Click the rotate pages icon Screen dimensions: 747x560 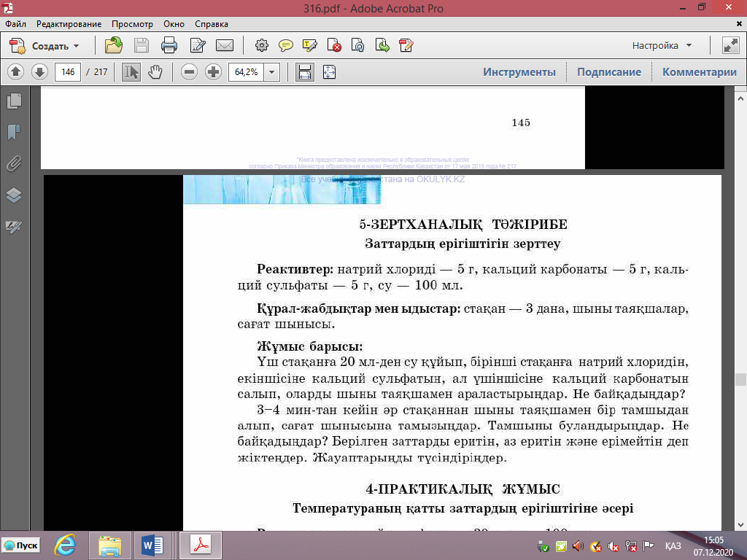pos(357,46)
